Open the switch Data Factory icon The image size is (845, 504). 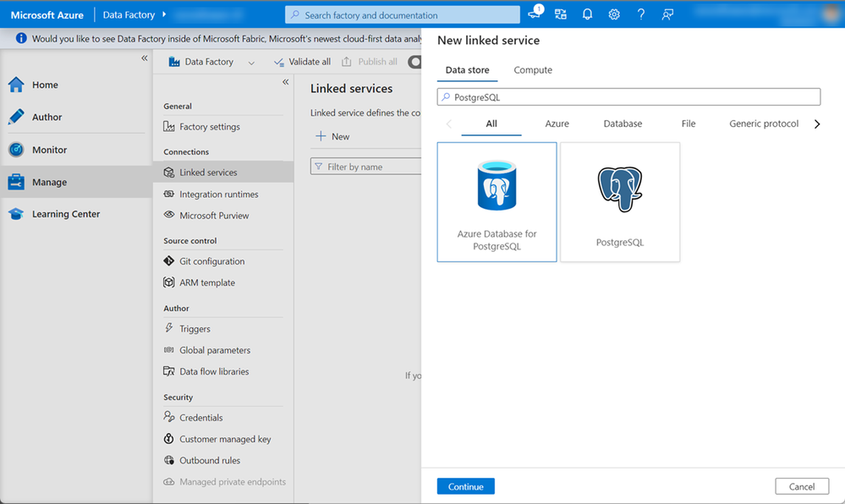(561, 14)
